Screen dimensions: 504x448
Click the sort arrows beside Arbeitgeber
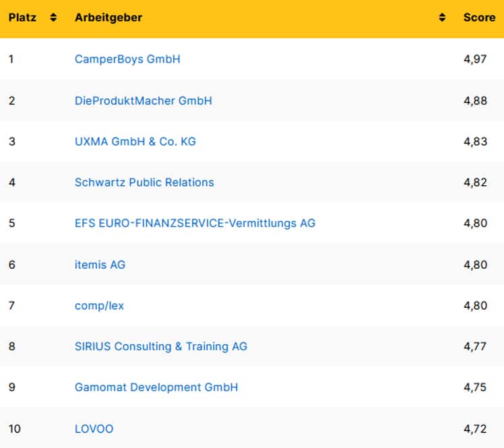click(x=442, y=18)
